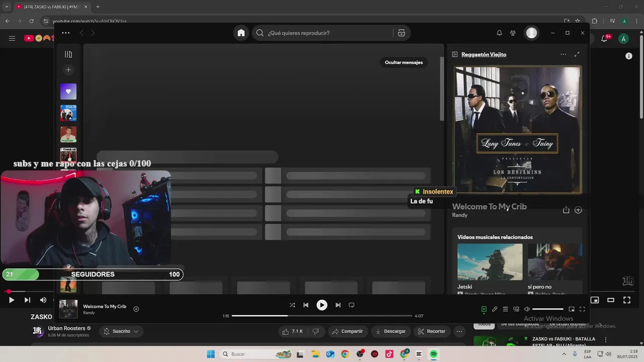Share the current song
This screenshot has width=644, height=362.
pos(566,210)
